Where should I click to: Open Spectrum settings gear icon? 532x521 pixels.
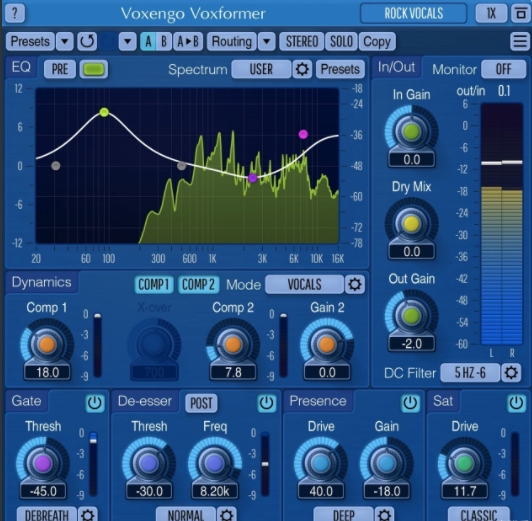(302, 69)
